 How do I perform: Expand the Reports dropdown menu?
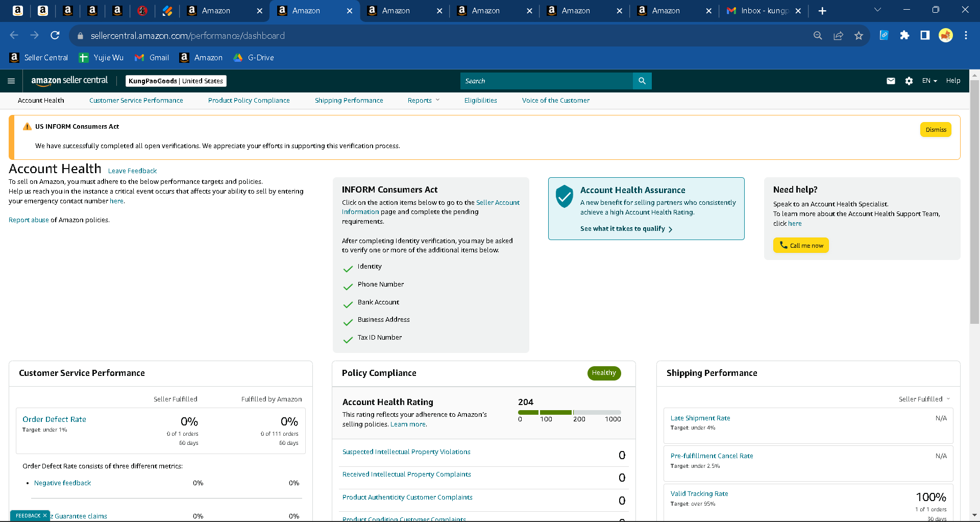pos(424,101)
